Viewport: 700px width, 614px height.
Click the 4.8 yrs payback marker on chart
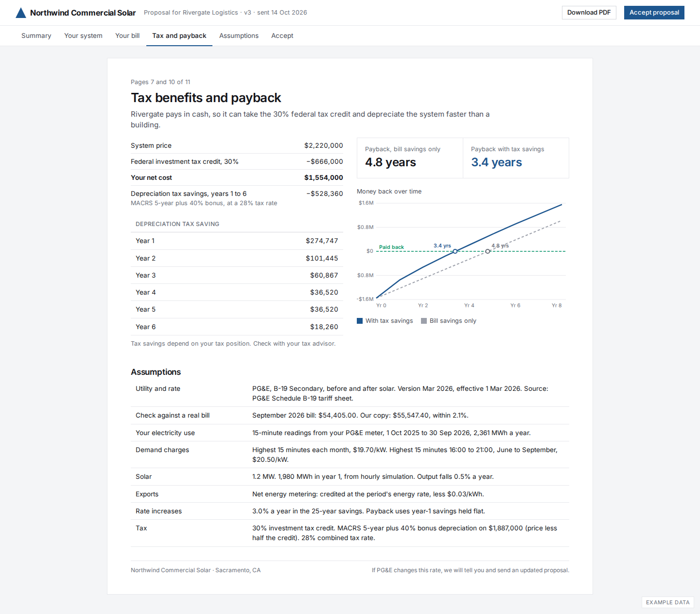coord(488,251)
